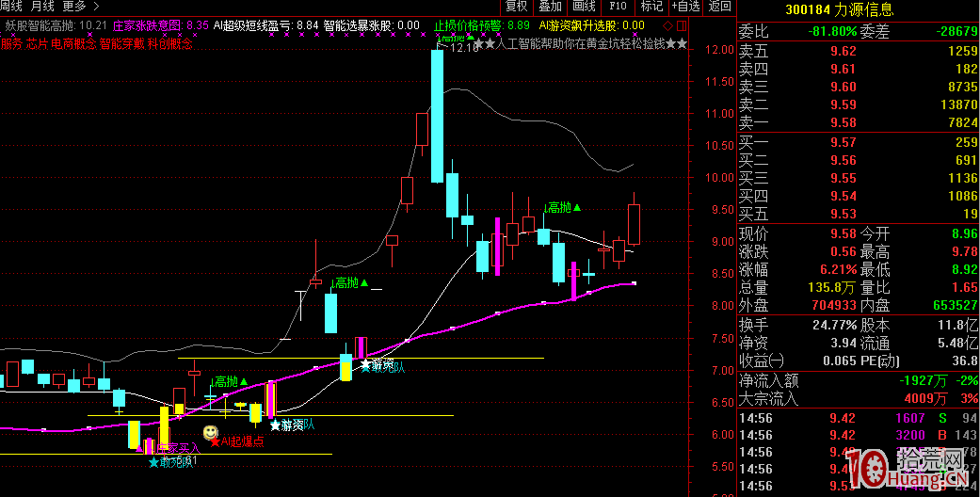Image resolution: width=980 pixels, height=497 pixels.
Task: Click the 买四 bid price 9.54
Action: pyautogui.click(x=843, y=197)
